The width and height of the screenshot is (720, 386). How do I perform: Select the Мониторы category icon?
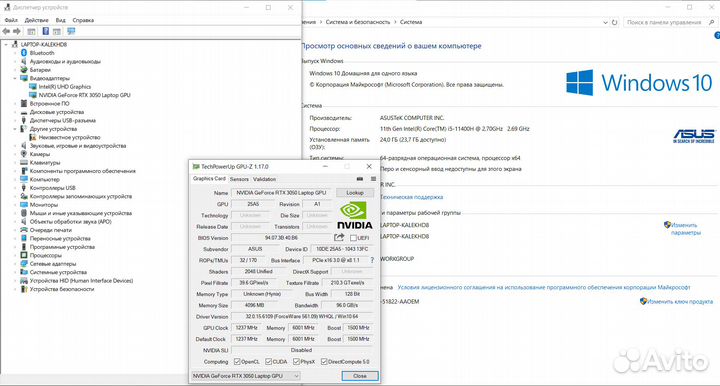(24, 205)
